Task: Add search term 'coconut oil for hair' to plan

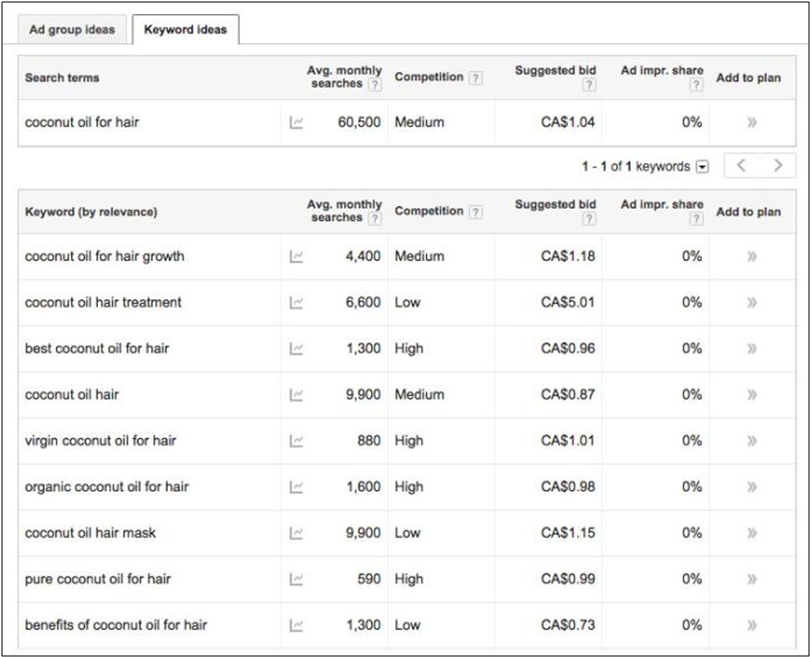Action: [x=751, y=122]
